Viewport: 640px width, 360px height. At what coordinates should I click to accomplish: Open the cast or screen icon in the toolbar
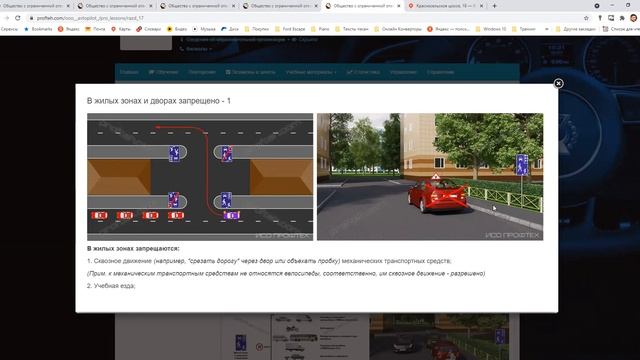611,18
